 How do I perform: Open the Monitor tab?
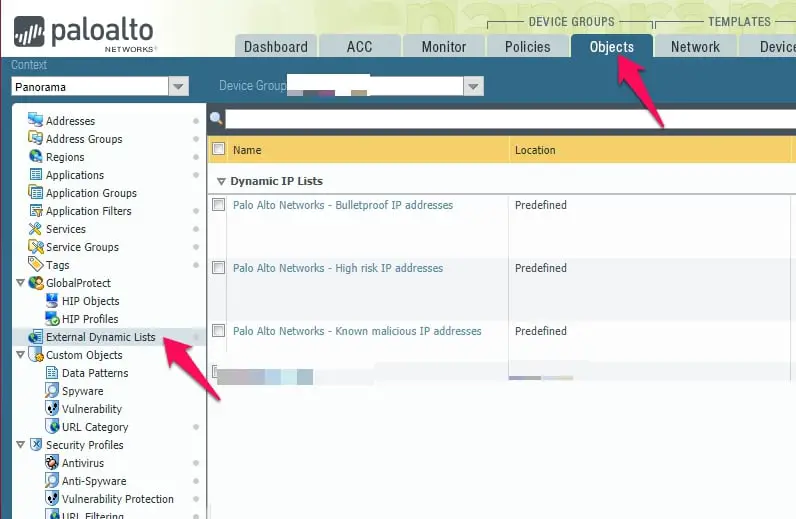click(x=444, y=46)
